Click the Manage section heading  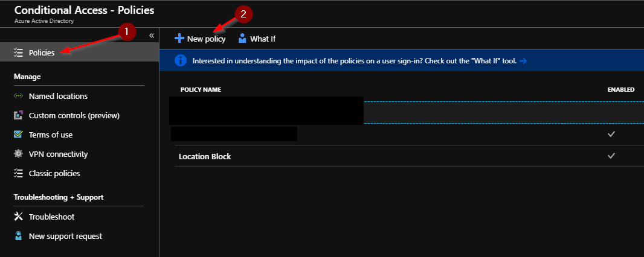[x=27, y=77]
